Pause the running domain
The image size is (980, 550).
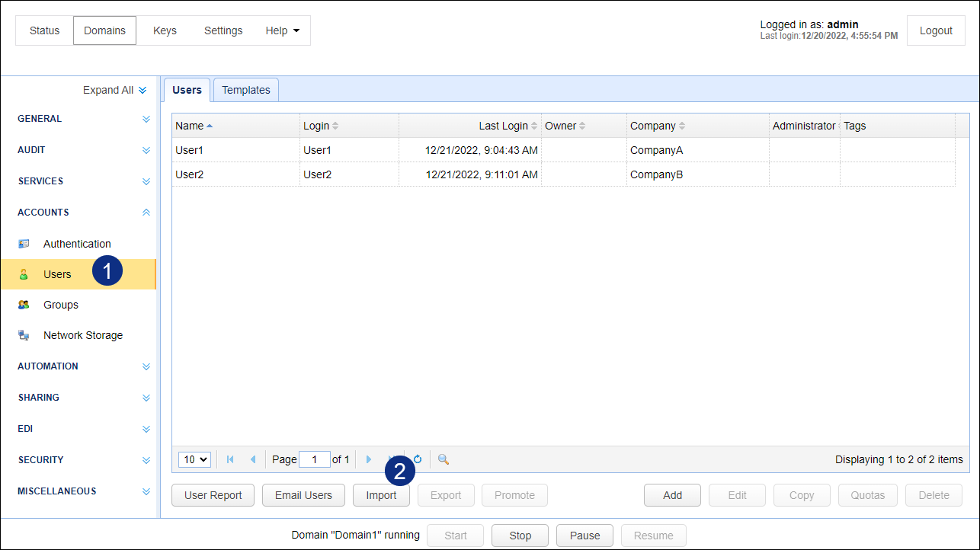click(584, 536)
